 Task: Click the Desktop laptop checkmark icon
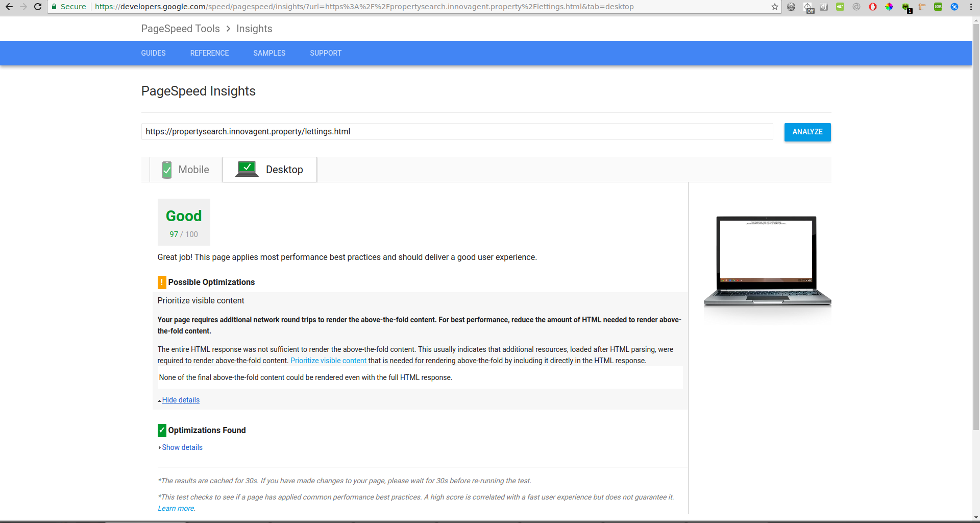click(x=247, y=169)
